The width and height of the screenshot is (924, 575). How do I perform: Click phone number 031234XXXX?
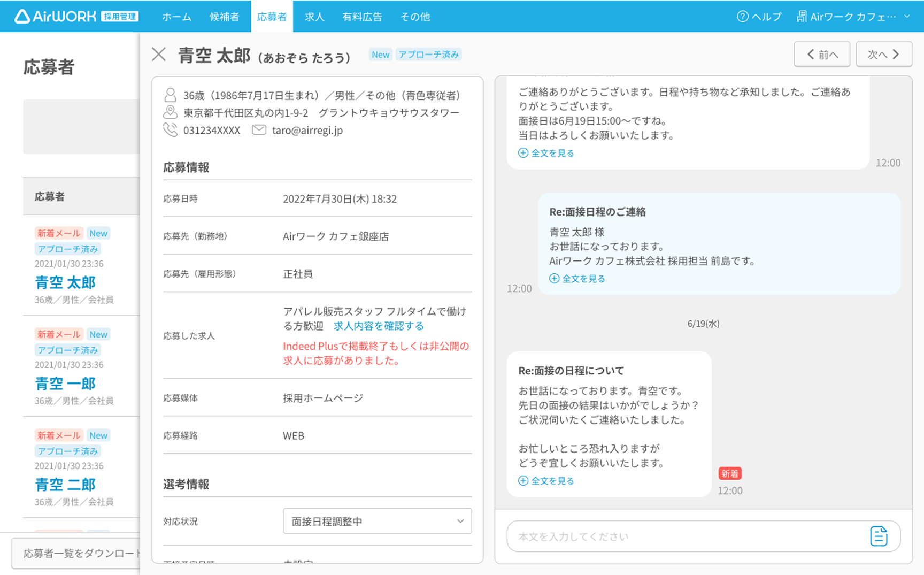[212, 130]
